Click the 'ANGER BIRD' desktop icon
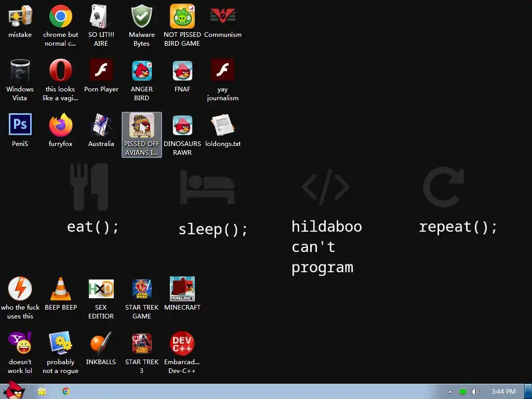Viewport: 532px width, 399px height. point(141,71)
